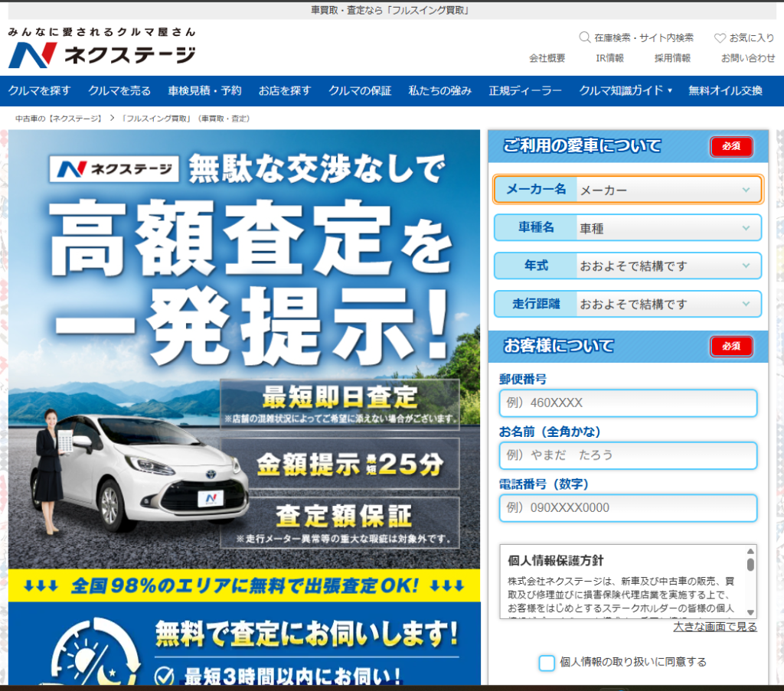This screenshot has width=784, height=691.
Task: Focus the 電話番号 phone number field
Action: [628, 508]
